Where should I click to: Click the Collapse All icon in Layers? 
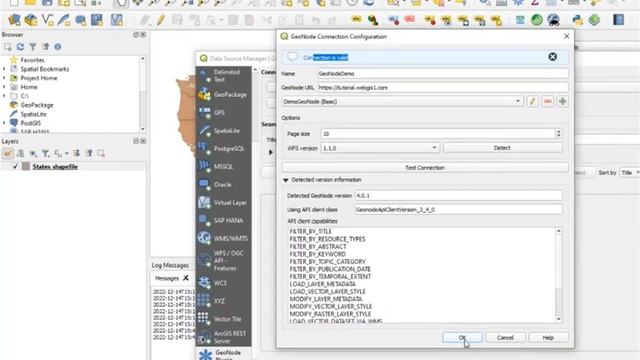coord(89,153)
